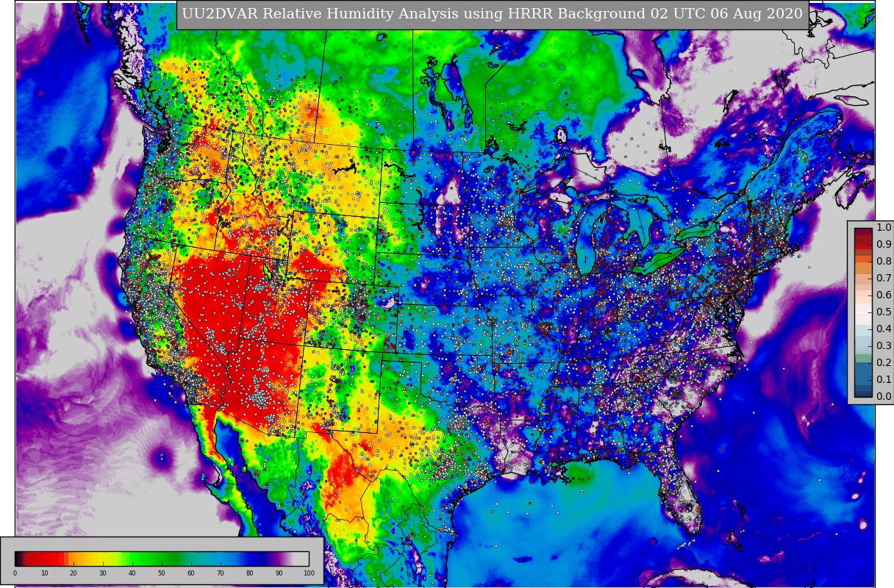Click the '40' tick on humidity colorbar

pos(132,573)
